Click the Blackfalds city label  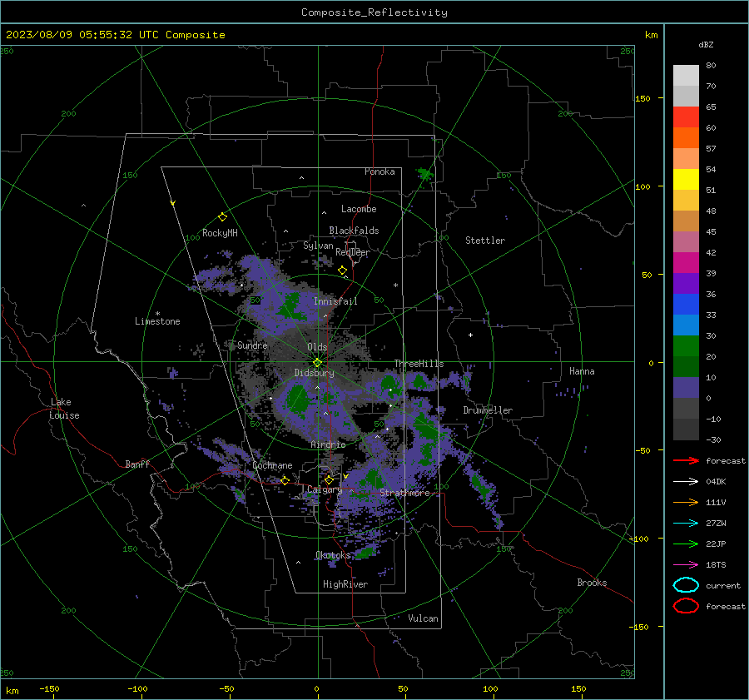coord(354,231)
